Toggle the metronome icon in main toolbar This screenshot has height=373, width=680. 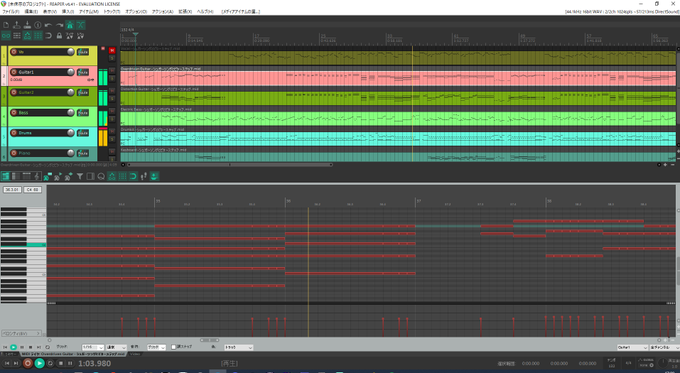(70, 25)
